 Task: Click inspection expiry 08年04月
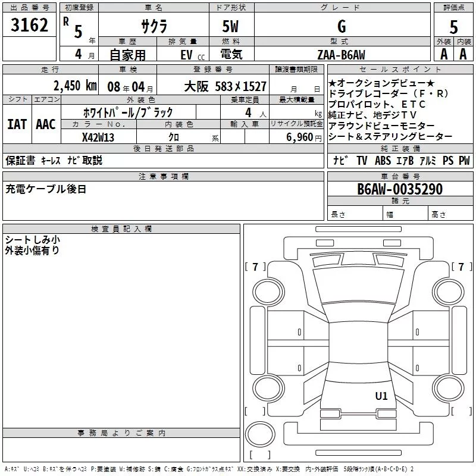coord(130,87)
